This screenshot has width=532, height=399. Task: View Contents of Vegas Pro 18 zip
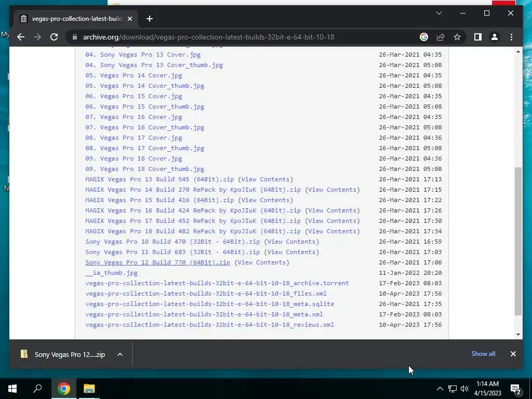[x=332, y=231]
